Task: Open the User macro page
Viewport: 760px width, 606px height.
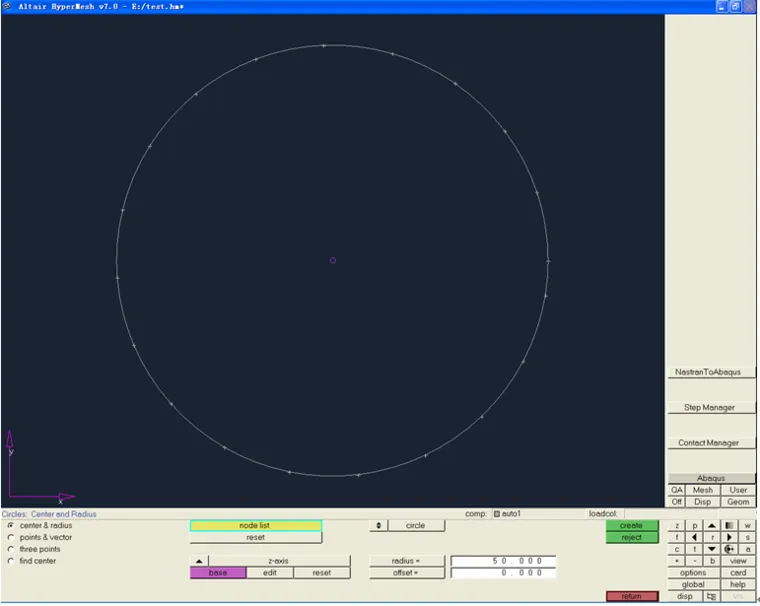Action: pyautogui.click(x=738, y=490)
